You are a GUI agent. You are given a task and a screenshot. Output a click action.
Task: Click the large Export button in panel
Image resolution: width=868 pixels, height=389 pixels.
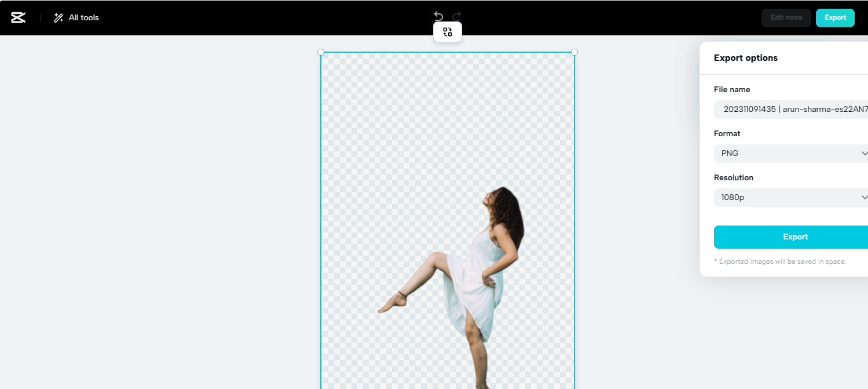[x=791, y=237]
